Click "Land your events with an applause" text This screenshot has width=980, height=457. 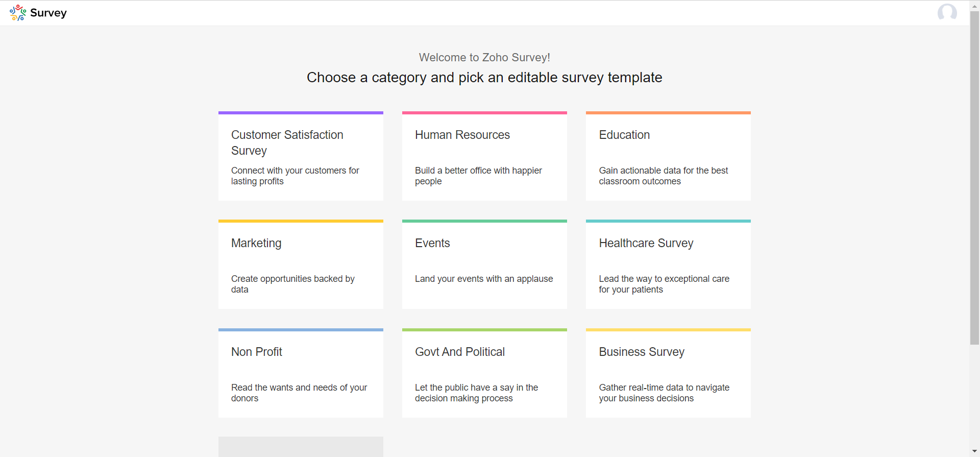[483, 279]
